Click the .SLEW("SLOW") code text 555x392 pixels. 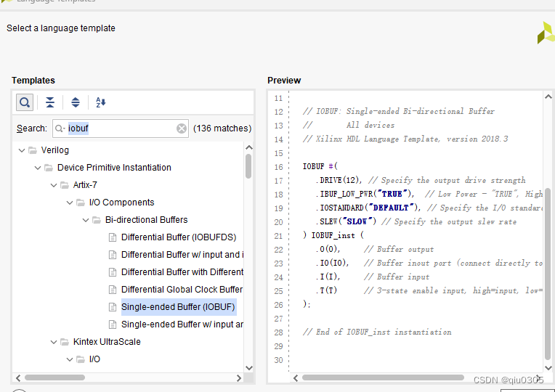click(x=346, y=222)
